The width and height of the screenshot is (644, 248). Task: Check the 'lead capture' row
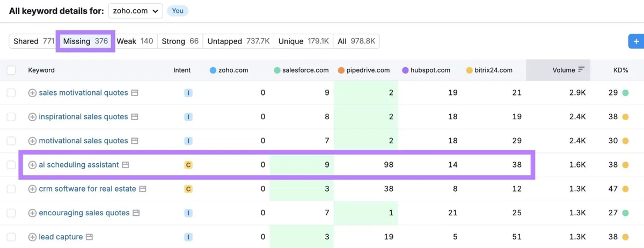tap(11, 237)
